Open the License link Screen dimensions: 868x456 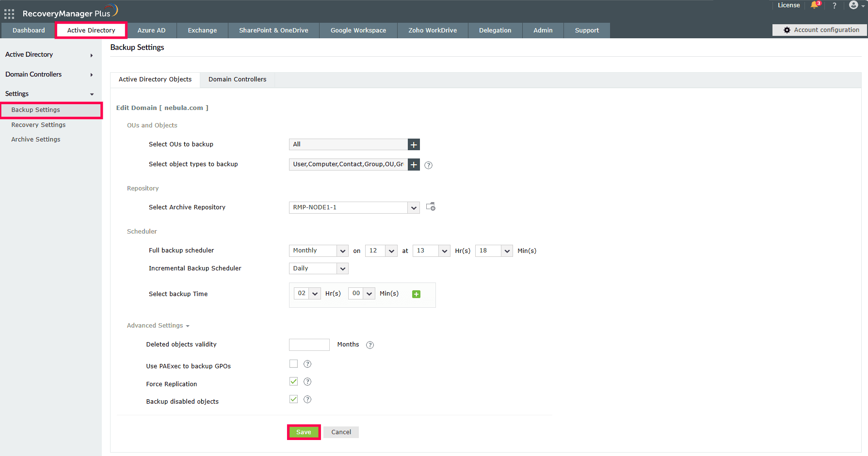click(789, 5)
